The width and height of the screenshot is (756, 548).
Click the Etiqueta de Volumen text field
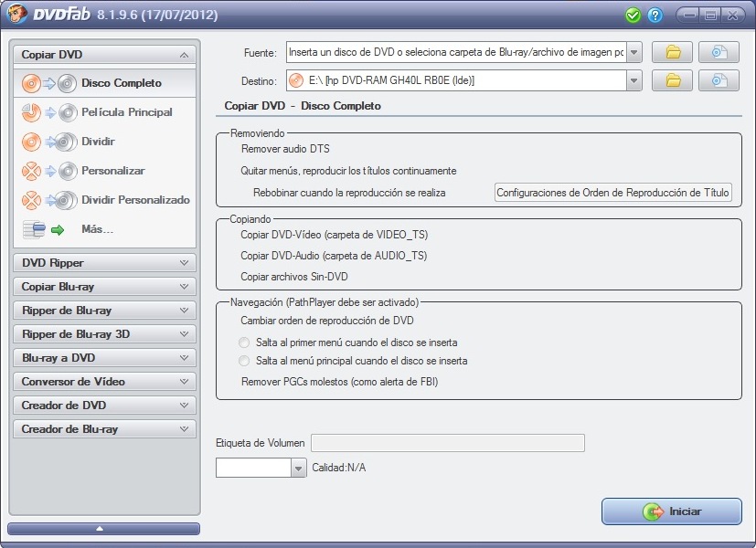tap(448, 443)
